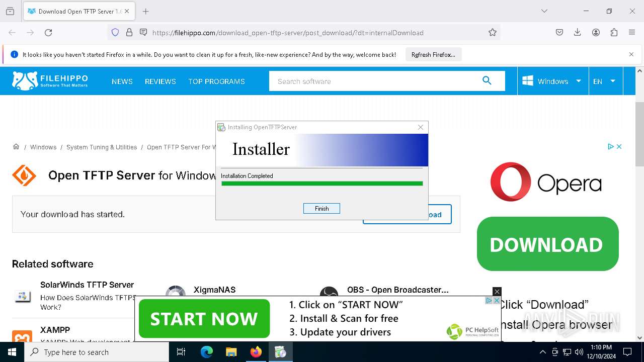Switch to Firefox from the taskbar

click(256, 352)
